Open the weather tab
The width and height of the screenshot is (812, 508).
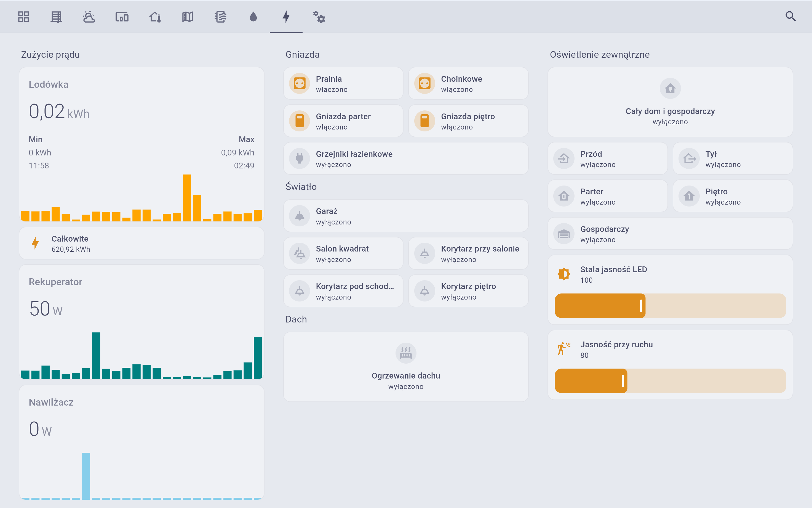89,17
